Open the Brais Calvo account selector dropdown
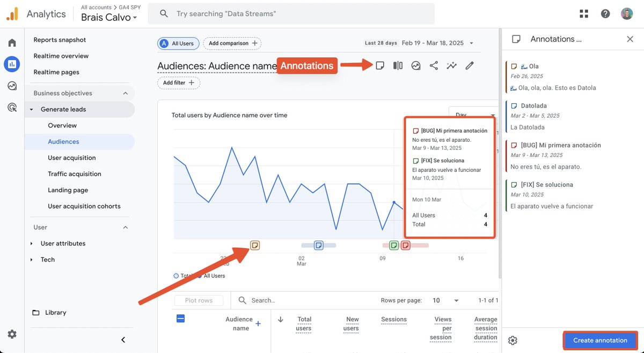Image resolution: width=644 pixels, height=353 pixels. pyautogui.click(x=109, y=17)
